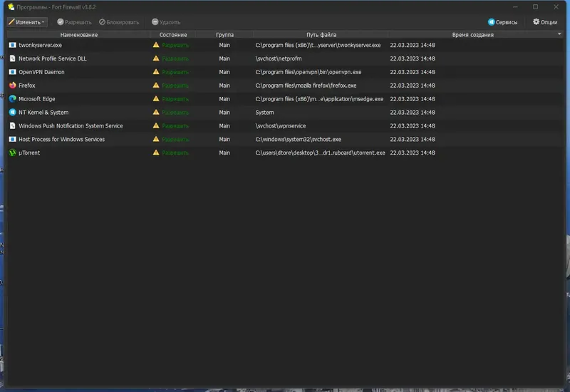The height and width of the screenshot is (392, 570).
Task: Click warning icon for Host Process for Windows Services
Action: coord(156,139)
